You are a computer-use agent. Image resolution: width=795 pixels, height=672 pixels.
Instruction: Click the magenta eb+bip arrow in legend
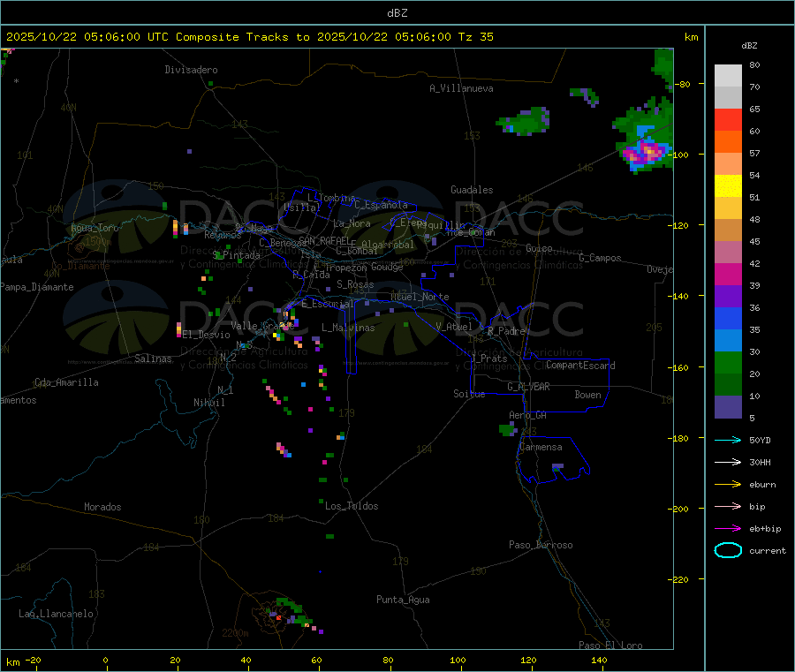(728, 529)
